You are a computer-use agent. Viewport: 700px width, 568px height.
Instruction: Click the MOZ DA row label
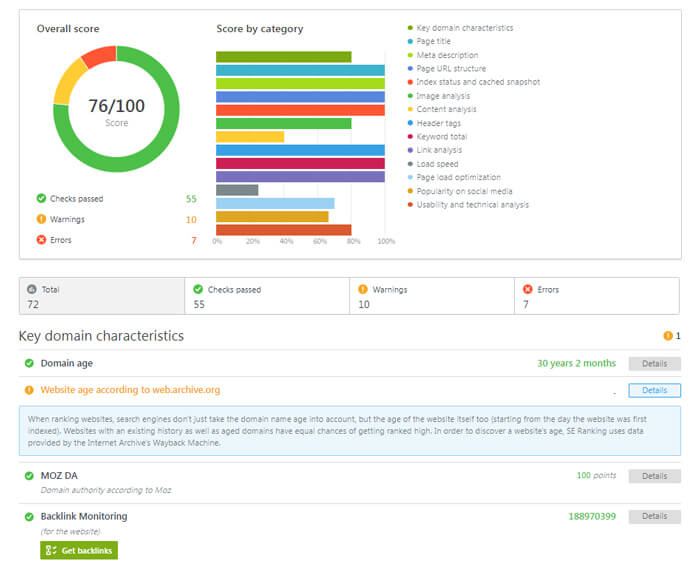(59, 476)
